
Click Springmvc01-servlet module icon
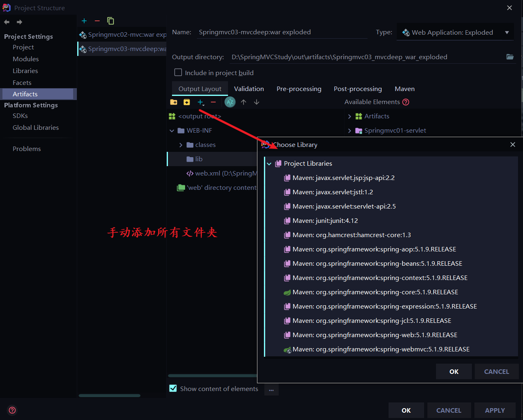[359, 131]
